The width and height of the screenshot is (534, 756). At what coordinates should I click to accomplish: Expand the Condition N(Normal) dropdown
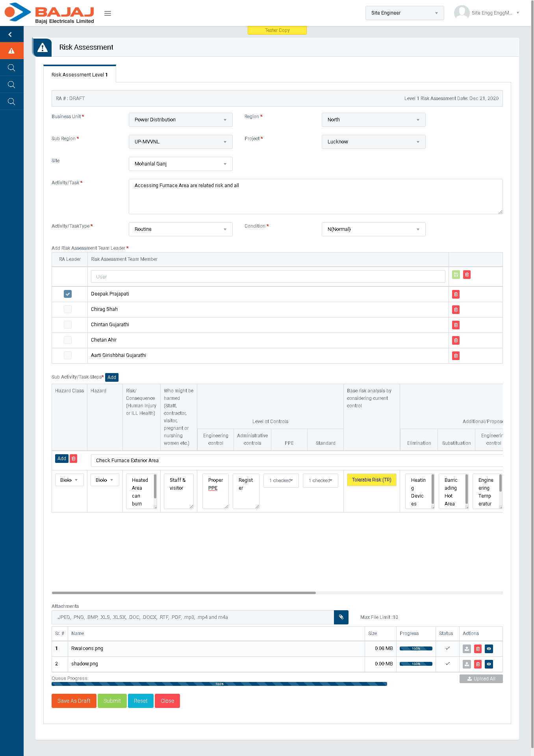373,229
